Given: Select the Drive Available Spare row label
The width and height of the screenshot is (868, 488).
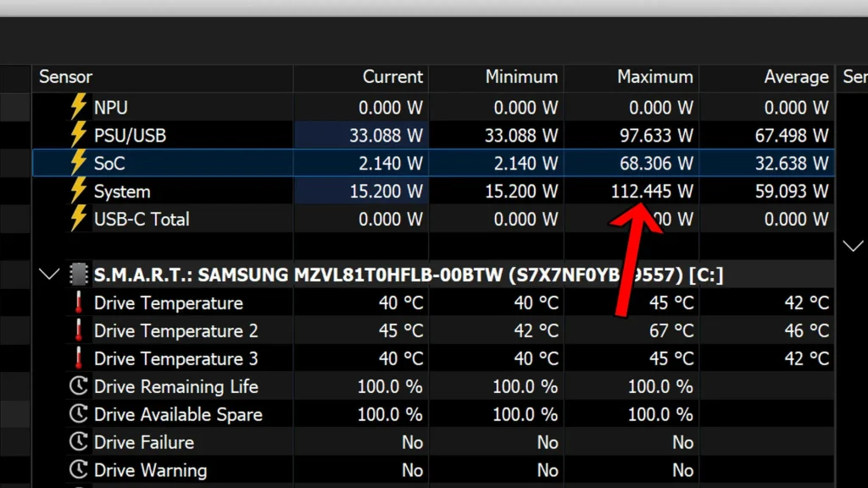Looking at the screenshot, I should [178, 414].
